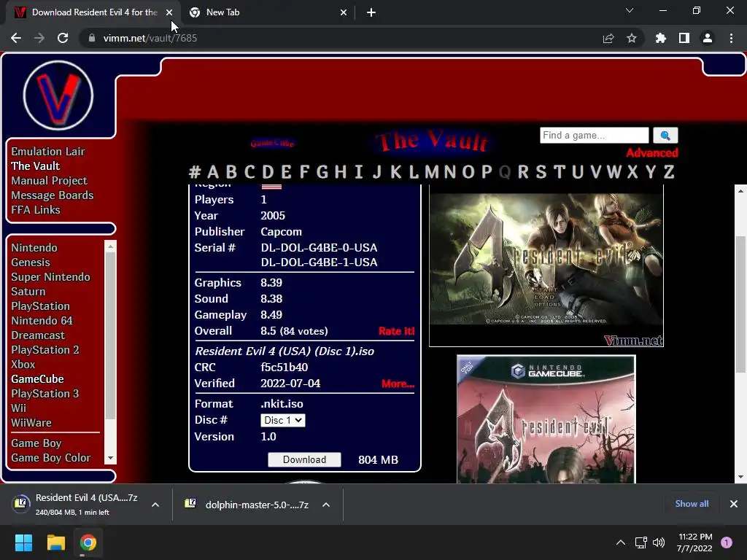Viewport: 747px width, 560px height.
Task: Open the tab search chevron
Action: click(x=630, y=10)
